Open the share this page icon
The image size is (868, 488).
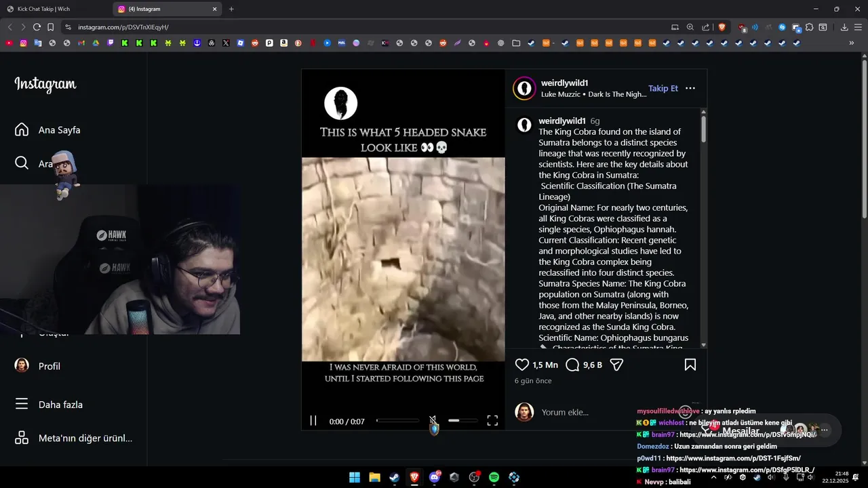706,27
